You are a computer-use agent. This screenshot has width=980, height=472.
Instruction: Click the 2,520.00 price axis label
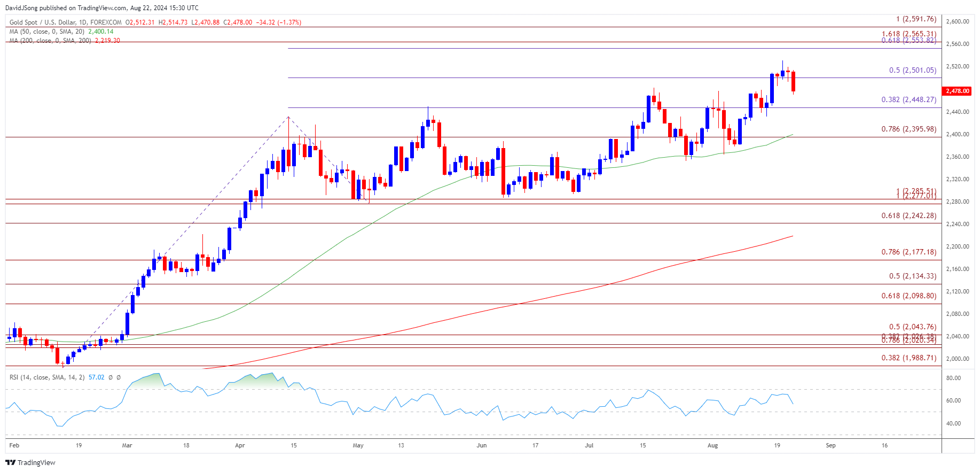958,66
